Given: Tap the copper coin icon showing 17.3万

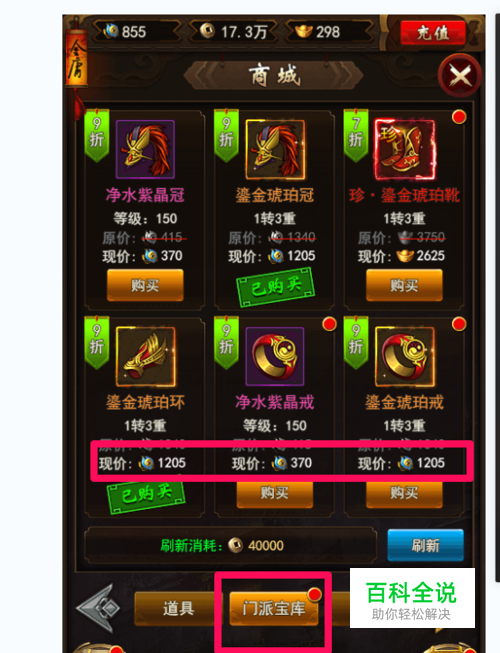Looking at the screenshot, I should click(x=207, y=30).
